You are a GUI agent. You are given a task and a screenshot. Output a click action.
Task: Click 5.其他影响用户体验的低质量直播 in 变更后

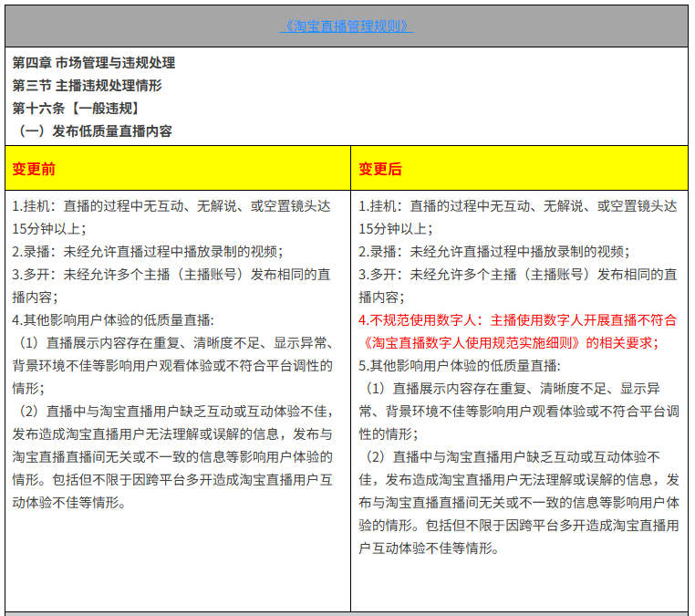point(459,366)
